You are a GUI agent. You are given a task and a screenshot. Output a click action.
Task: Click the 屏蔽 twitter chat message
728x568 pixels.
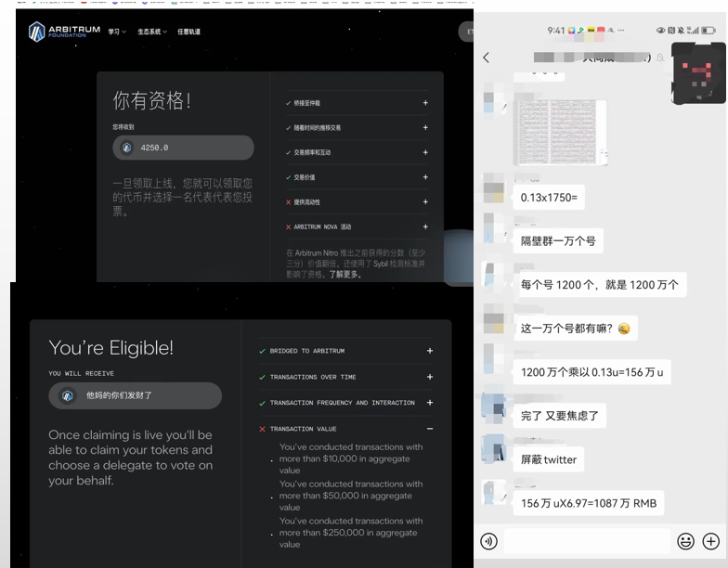548,459
